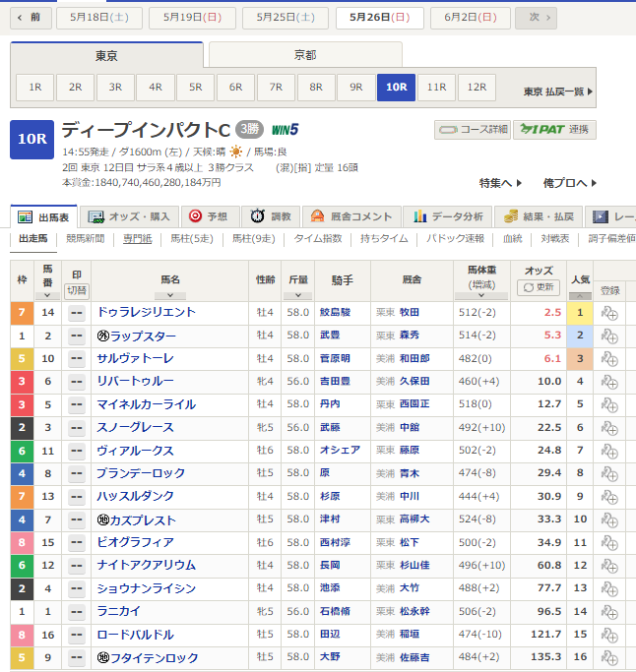Image resolution: width=636 pixels, height=672 pixels.
Task: Click the odds 更新 refresh button
Action: click(538, 288)
